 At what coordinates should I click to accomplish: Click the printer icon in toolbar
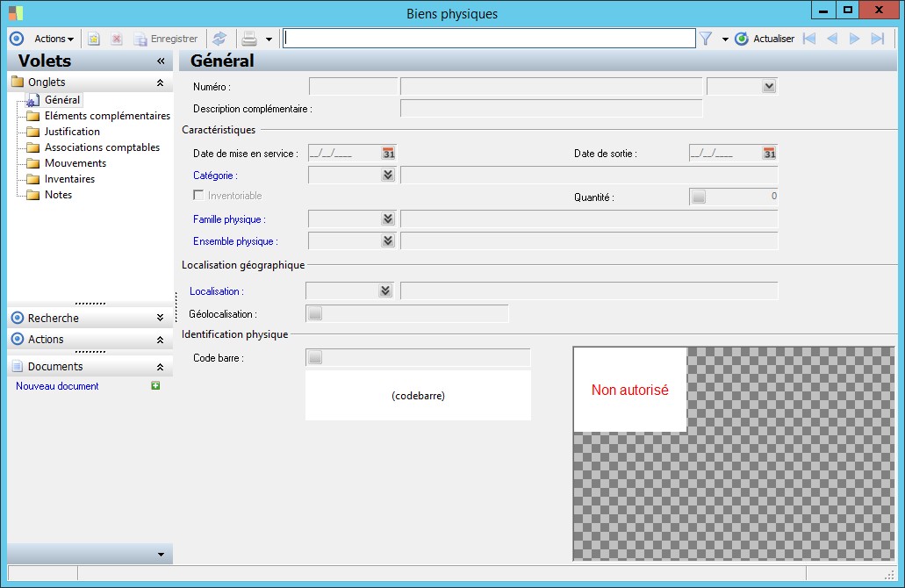point(249,39)
